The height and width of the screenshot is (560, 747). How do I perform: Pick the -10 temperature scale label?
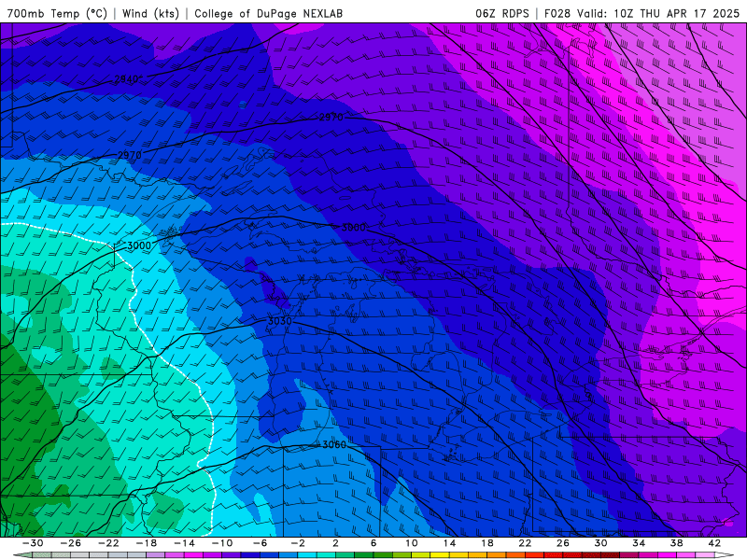[222, 543]
